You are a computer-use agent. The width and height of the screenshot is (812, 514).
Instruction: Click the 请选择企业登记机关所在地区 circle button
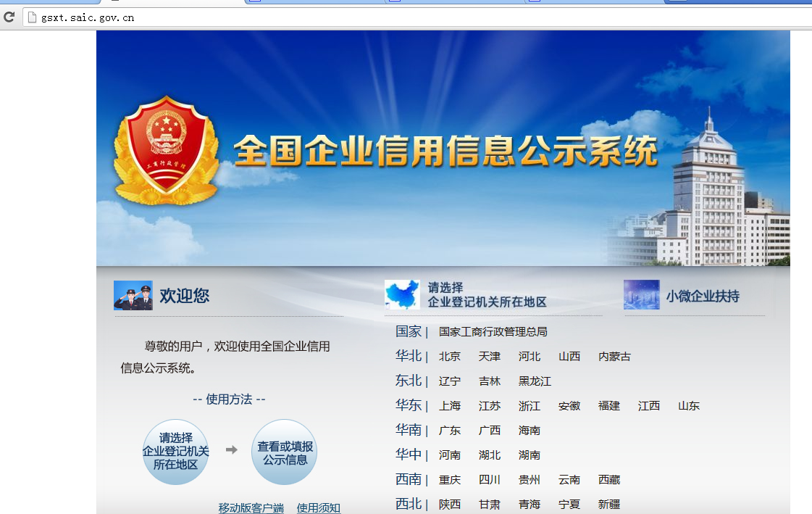[175, 450]
